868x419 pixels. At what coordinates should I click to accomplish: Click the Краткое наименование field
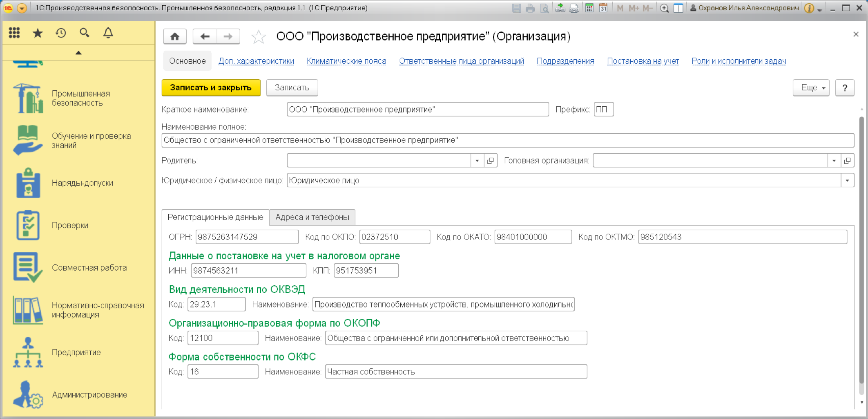pyautogui.click(x=418, y=110)
